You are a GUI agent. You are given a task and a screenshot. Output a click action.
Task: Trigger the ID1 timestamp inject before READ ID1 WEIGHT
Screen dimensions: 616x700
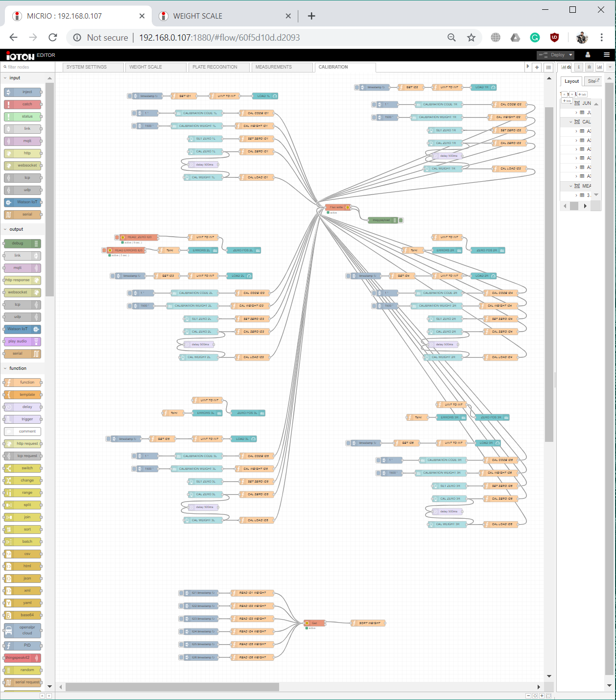pyautogui.click(x=181, y=593)
